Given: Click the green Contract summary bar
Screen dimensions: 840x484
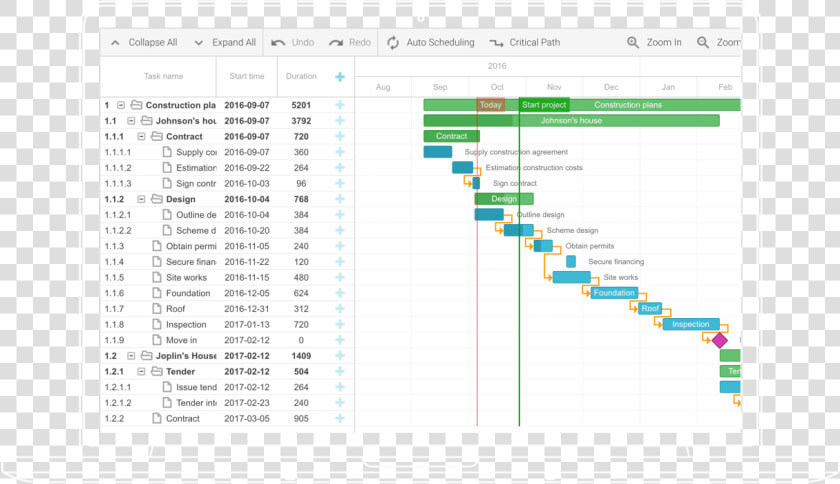Looking at the screenshot, I should [452, 136].
